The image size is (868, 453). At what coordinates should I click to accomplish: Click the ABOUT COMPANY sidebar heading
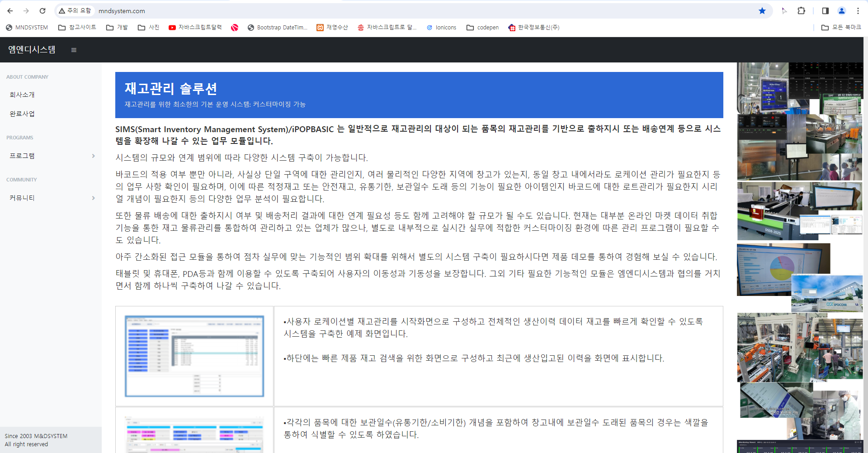[27, 77]
